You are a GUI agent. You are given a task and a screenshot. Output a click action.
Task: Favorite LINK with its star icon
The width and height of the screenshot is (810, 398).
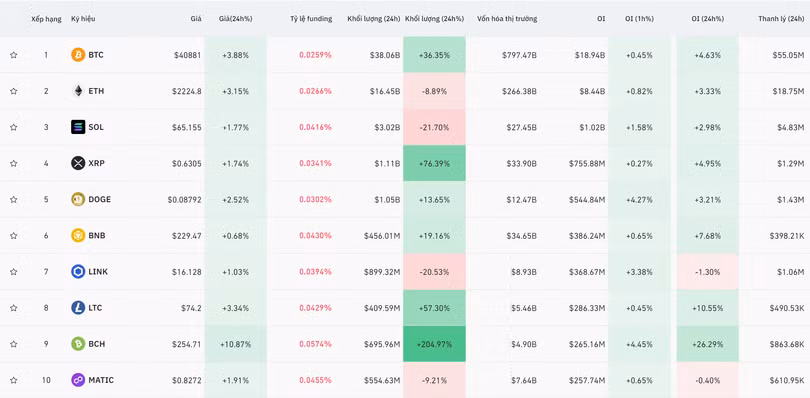pyautogui.click(x=13, y=272)
